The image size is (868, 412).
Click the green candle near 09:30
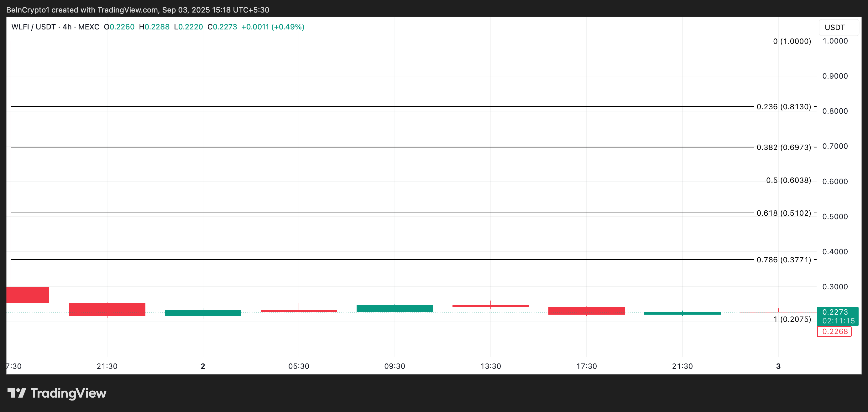pos(395,308)
